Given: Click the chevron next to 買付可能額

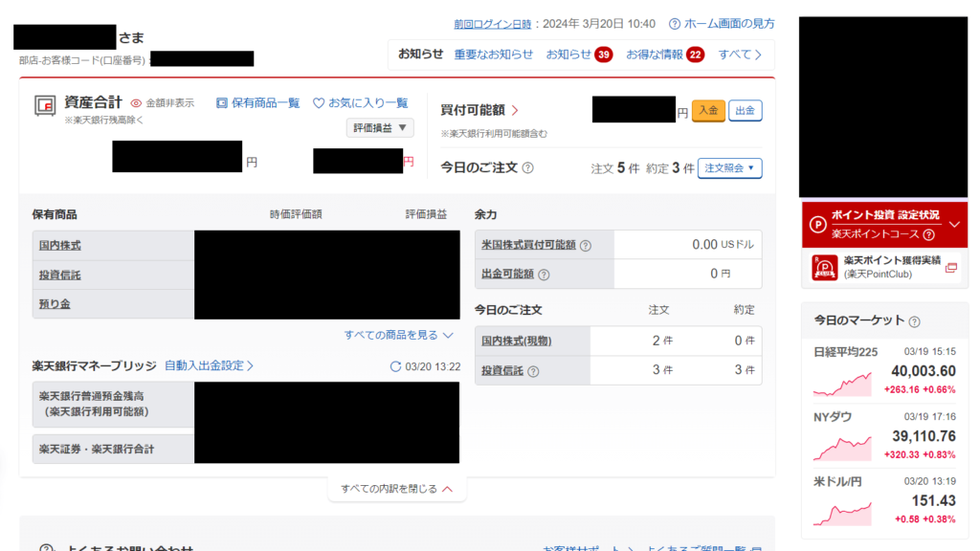Looking at the screenshot, I should pyautogui.click(x=515, y=111).
